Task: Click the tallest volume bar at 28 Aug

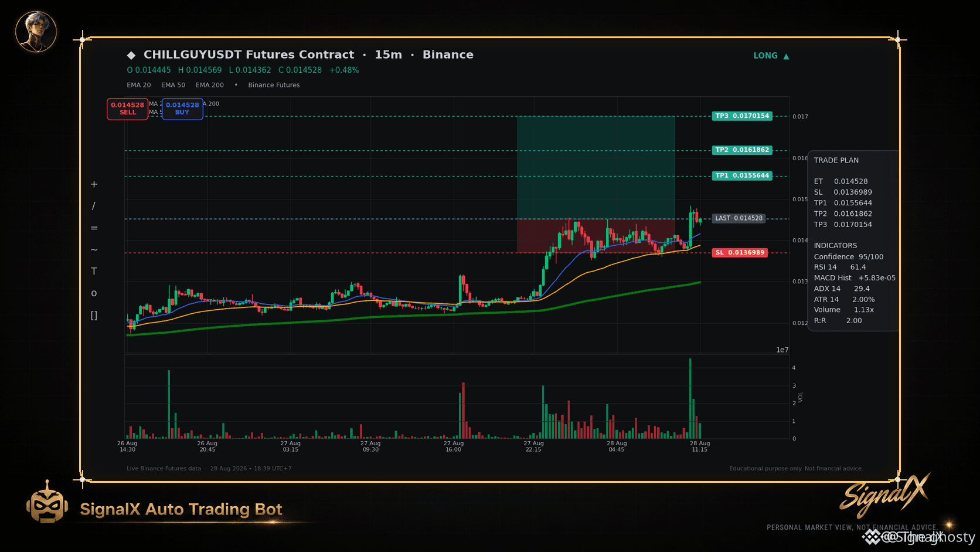Action: coord(690,398)
